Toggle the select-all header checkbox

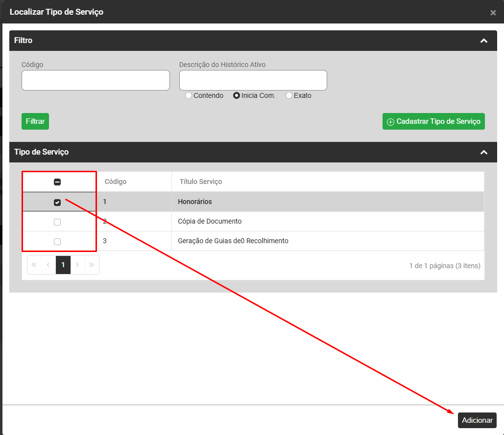pos(57,182)
